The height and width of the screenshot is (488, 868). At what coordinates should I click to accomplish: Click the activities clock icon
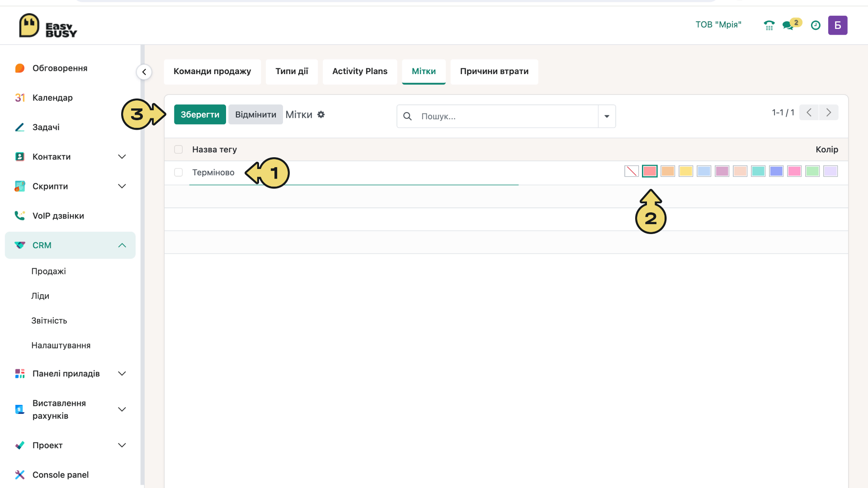coord(816,25)
